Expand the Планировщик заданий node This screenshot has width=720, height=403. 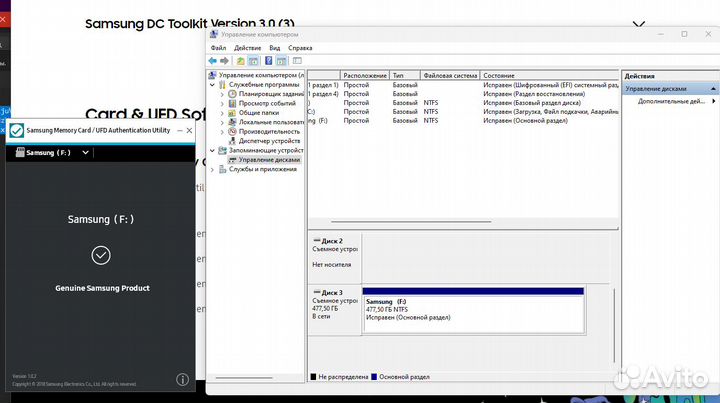pos(222,94)
